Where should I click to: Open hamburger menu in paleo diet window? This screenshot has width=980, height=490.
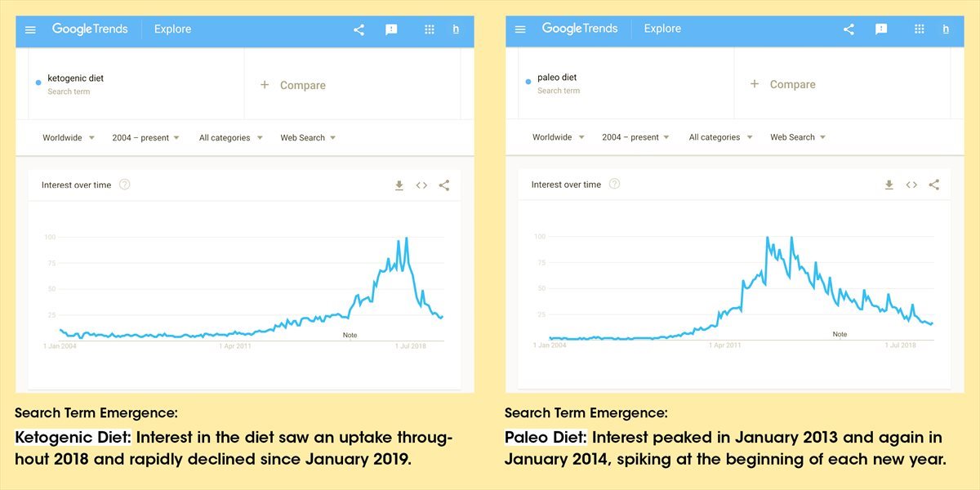coord(520,29)
